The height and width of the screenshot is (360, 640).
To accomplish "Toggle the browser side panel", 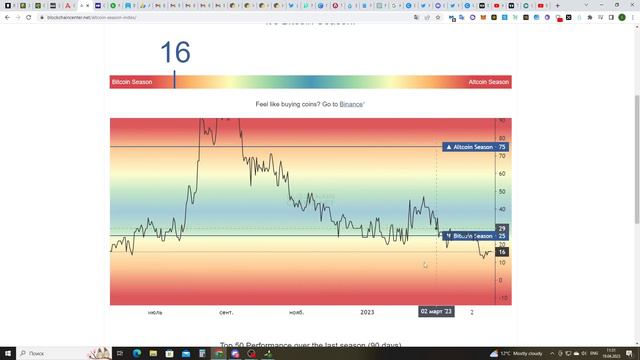I will click(611, 18).
